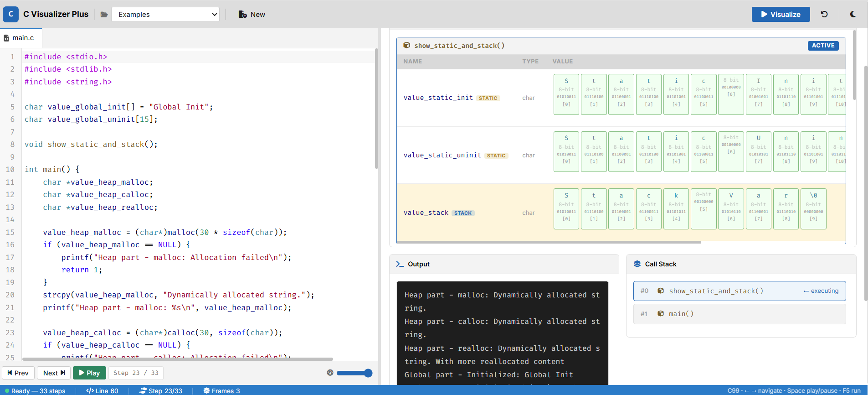
Task: Click the Output panel header
Action: [x=504, y=264]
